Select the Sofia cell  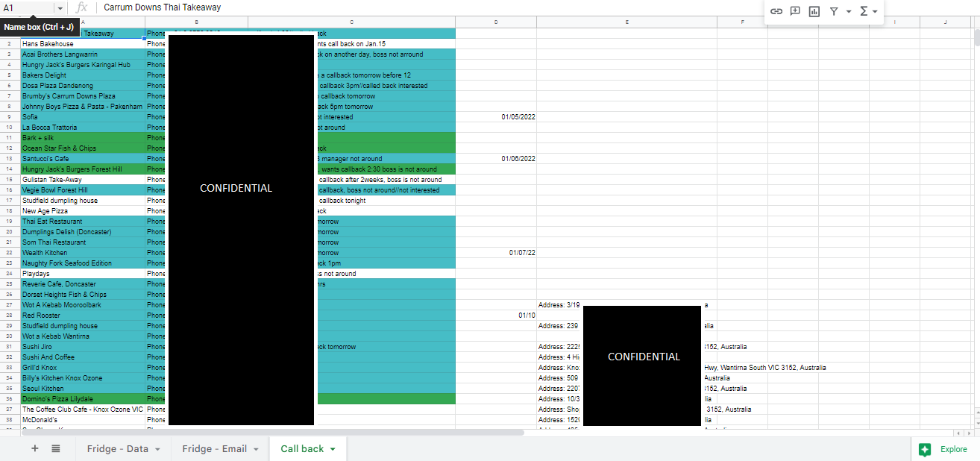point(82,117)
